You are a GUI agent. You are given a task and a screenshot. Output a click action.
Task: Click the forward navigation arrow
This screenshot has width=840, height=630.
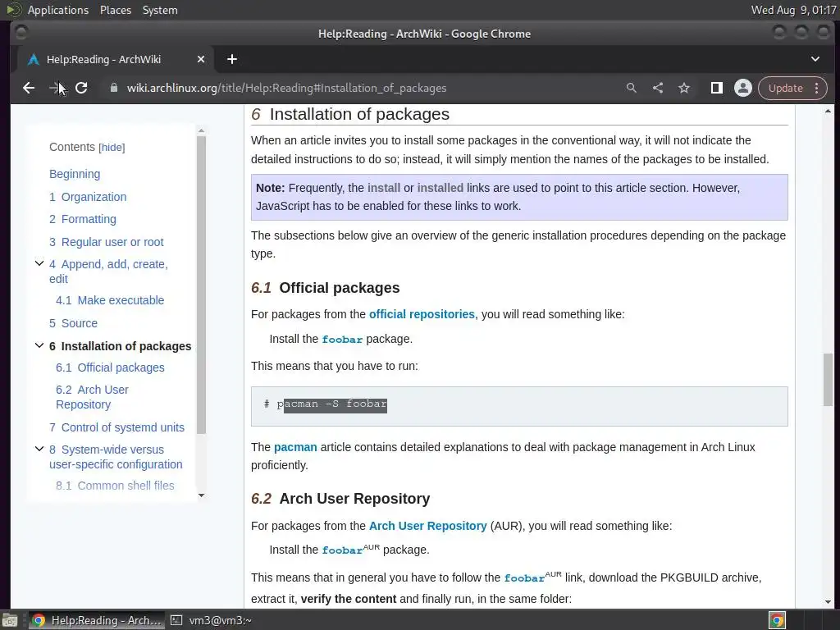55,88
